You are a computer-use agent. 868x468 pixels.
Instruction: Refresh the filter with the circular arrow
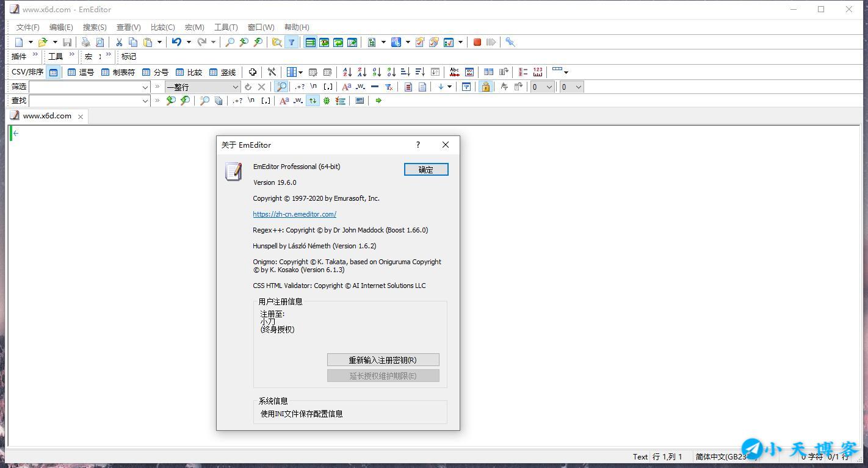coord(248,87)
